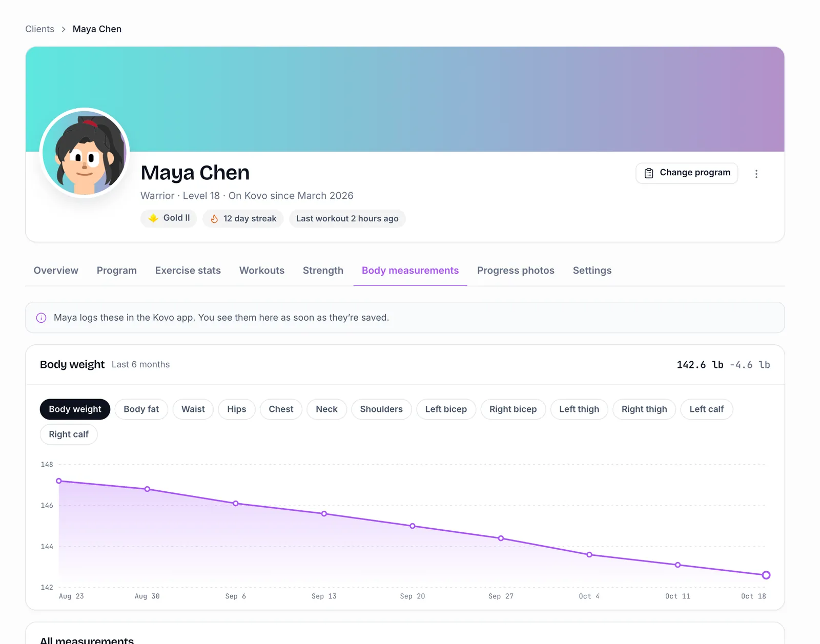Click the breadcrumb chevron separator
Image resolution: width=820 pixels, height=644 pixels.
64,29
